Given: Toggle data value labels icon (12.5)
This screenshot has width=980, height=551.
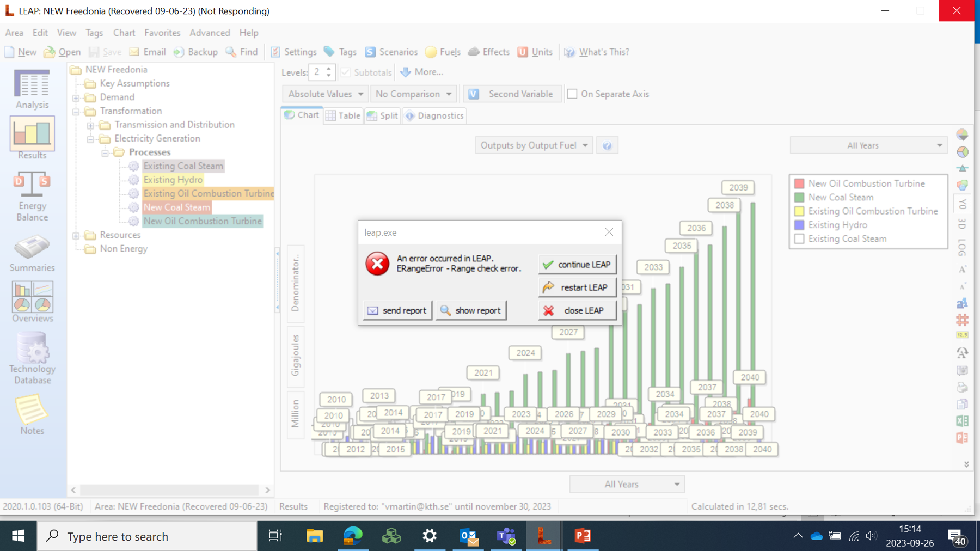Looking at the screenshot, I should [x=962, y=335].
